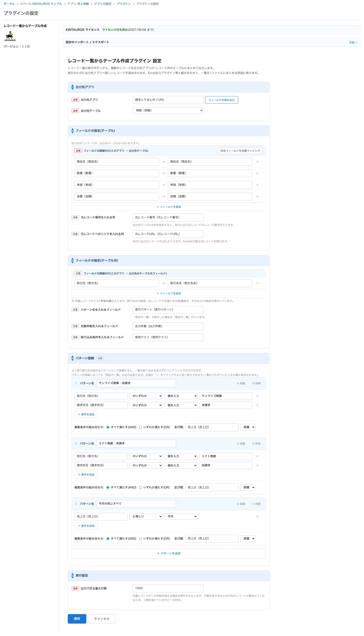Click 絞り込み条件を入れるフィールド input
This screenshot has width=364, height=636.
coord(168,337)
